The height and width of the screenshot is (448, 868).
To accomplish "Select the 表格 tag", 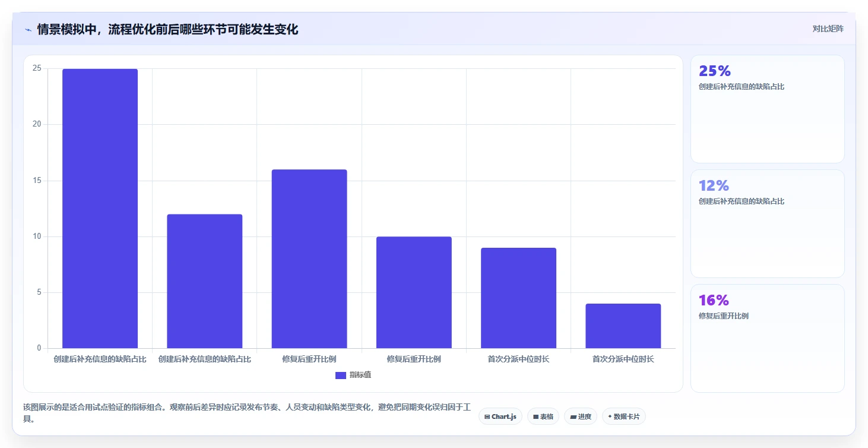I will [543, 417].
